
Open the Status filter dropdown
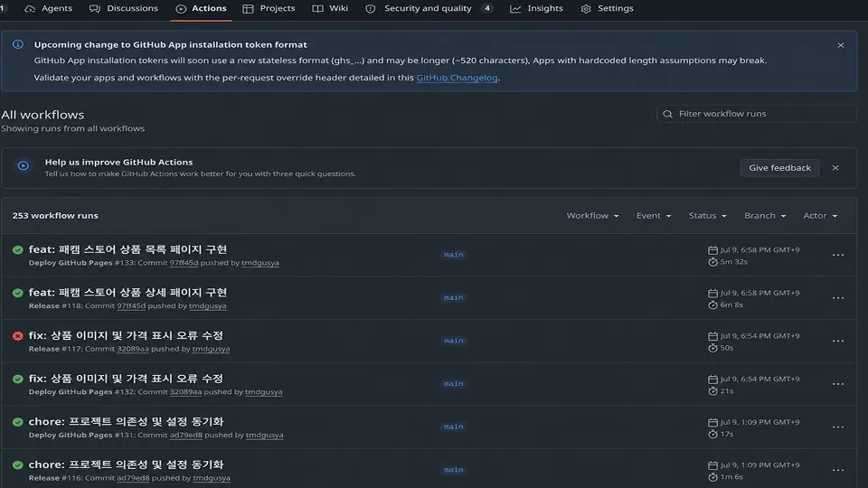point(707,216)
